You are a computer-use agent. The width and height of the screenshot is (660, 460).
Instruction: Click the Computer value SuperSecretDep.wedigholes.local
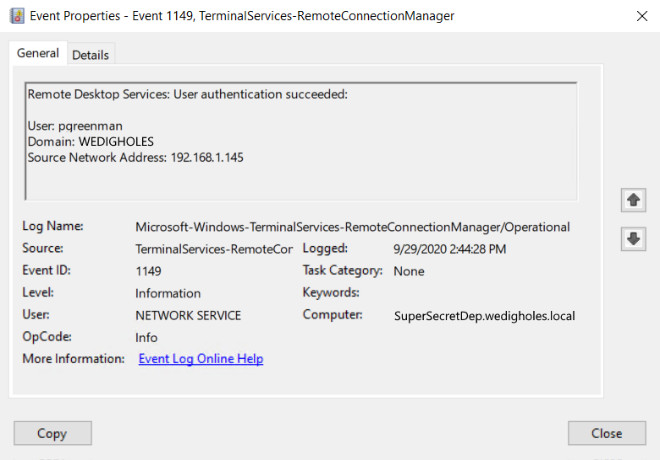click(x=484, y=316)
